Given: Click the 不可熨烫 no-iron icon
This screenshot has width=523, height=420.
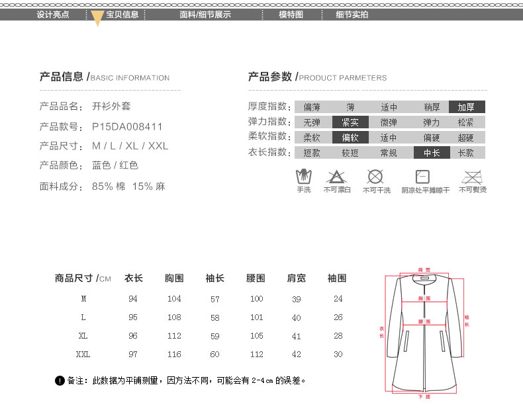Looking at the screenshot, I should (x=472, y=177).
